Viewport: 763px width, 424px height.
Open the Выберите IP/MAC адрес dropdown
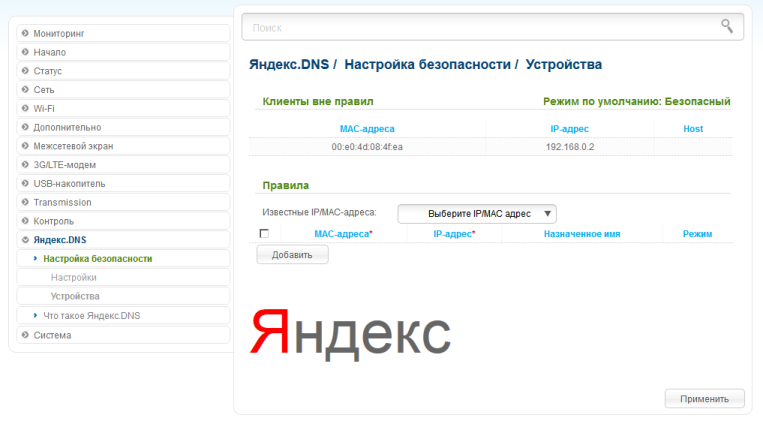477,214
